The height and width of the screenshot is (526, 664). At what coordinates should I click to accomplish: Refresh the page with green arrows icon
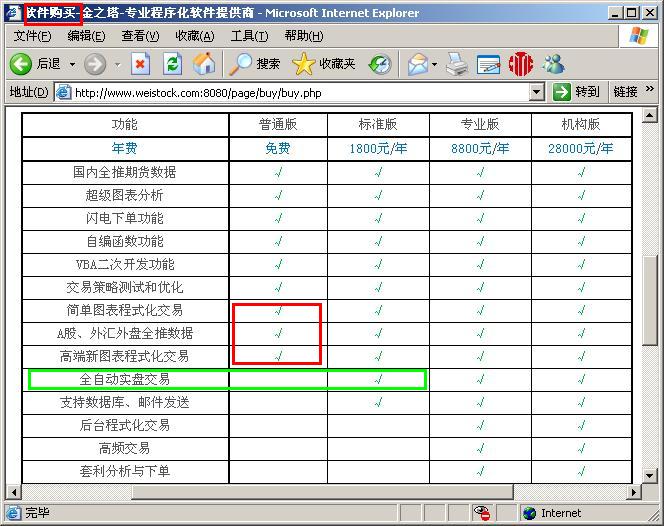point(172,64)
